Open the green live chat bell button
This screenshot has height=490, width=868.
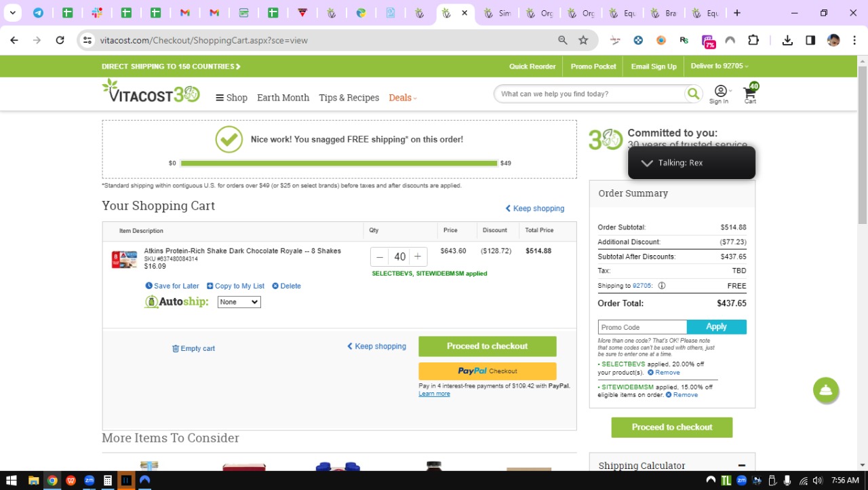point(826,390)
